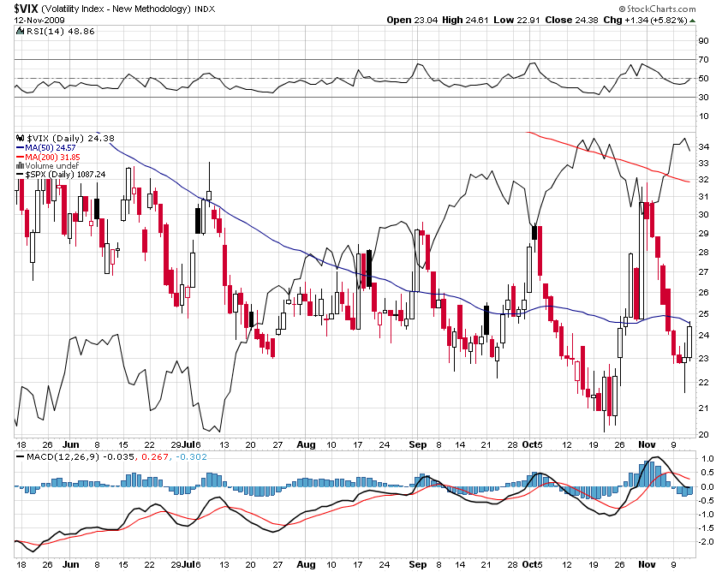Click the Aug label under the price panel
Screen dimensions: 728x572
(306, 444)
